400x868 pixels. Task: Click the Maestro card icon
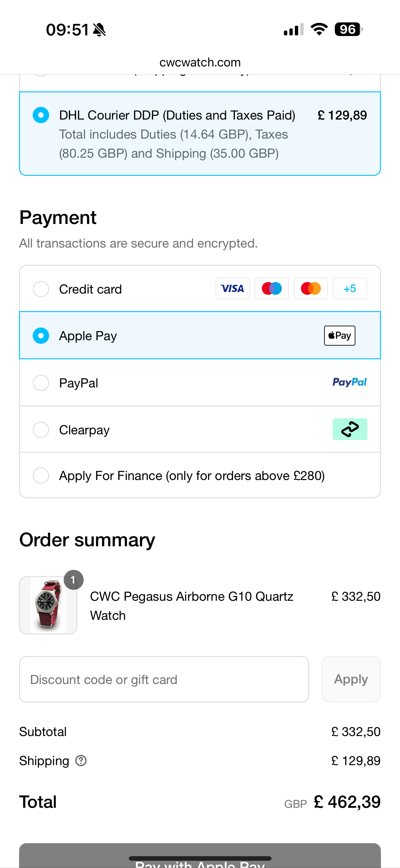click(x=272, y=288)
